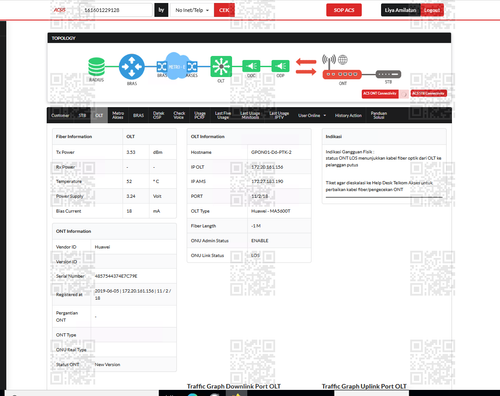Viewport: 500px width, 396px height.
Task: Click the Temperature value 52
Action: 129,181
